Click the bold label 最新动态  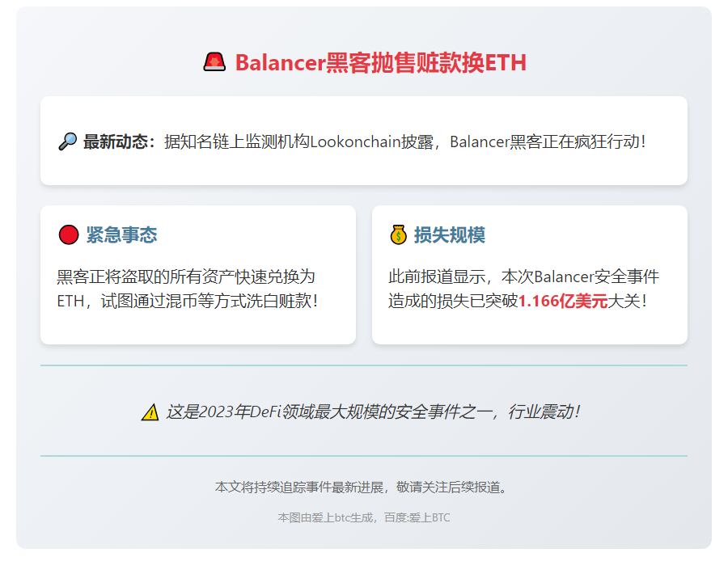pyautogui.click(x=116, y=141)
